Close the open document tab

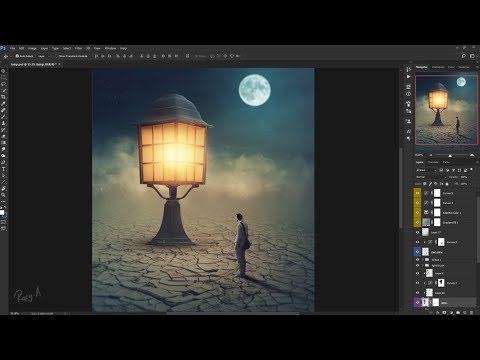(60, 64)
